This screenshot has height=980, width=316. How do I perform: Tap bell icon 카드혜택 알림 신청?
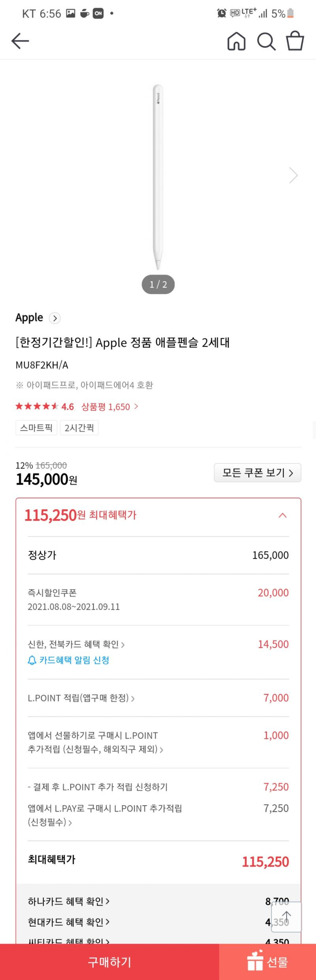point(68,660)
